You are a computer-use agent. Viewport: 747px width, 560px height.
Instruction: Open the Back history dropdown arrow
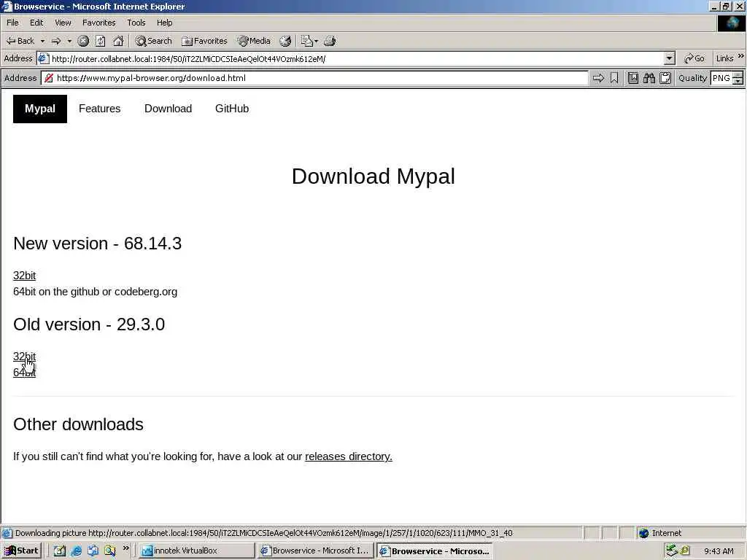pos(42,41)
